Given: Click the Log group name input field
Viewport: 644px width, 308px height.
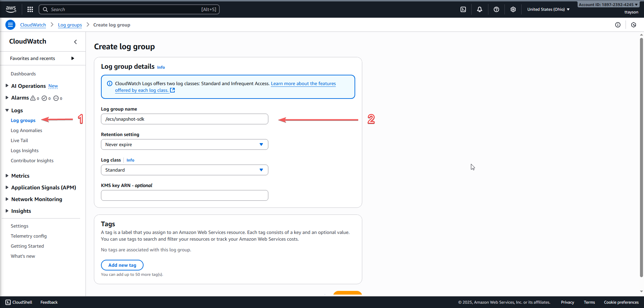Looking at the screenshot, I should tap(184, 119).
